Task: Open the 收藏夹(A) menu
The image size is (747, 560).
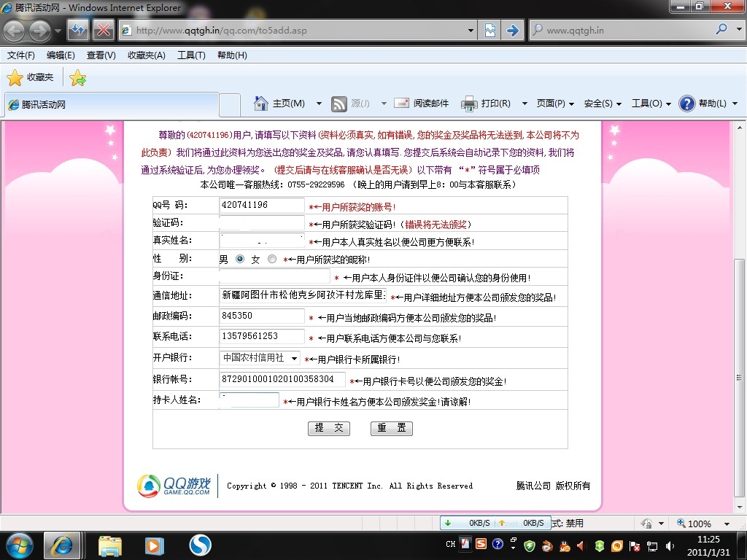Action: (146, 55)
